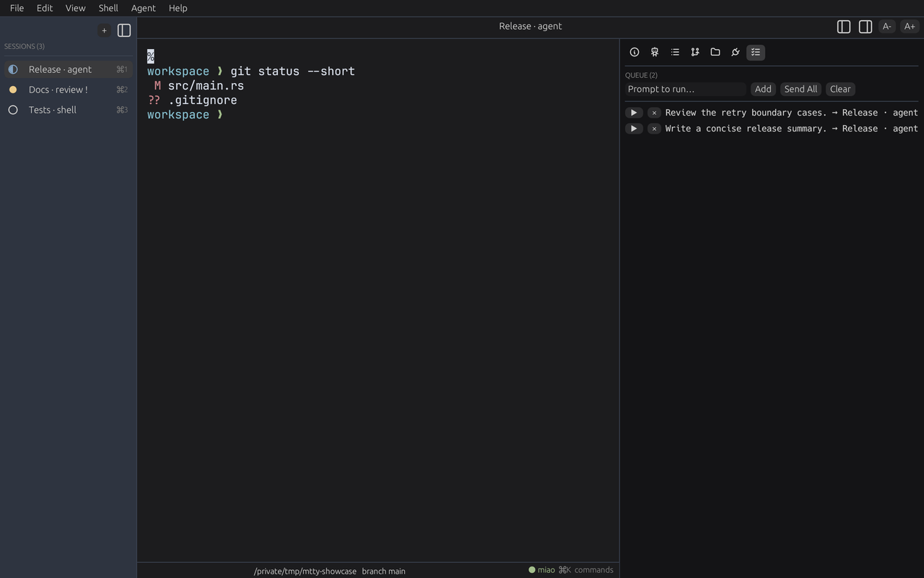Click 'branch main' in the status bar
Viewport: 924px width, 578px height.
click(383, 571)
